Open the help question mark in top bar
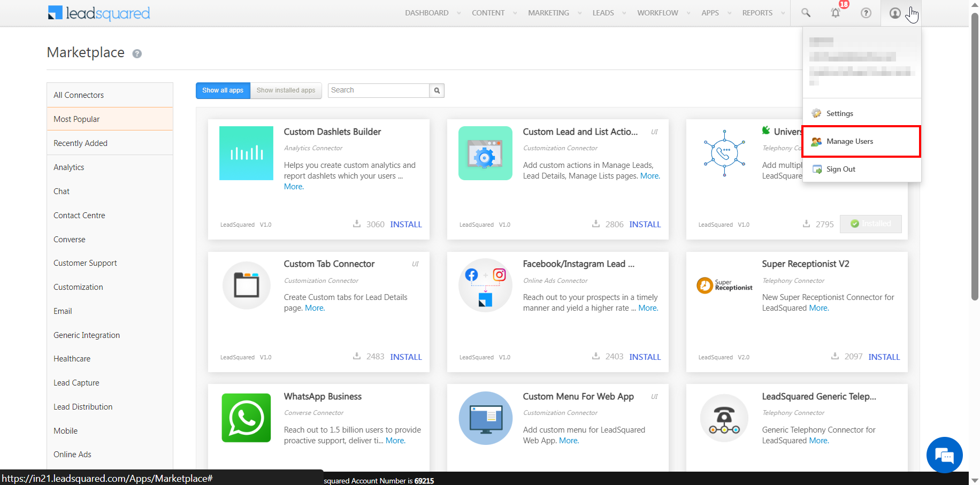 tap(866, 13)
